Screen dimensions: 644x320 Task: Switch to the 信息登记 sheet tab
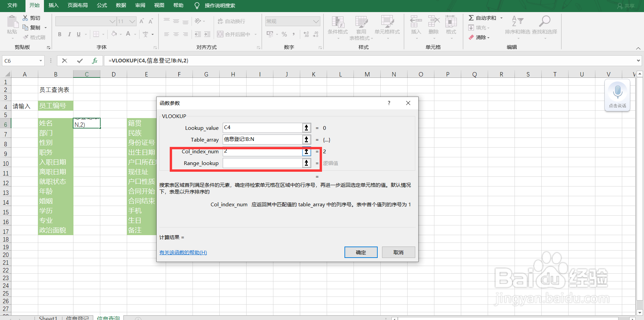pos(77,318)
